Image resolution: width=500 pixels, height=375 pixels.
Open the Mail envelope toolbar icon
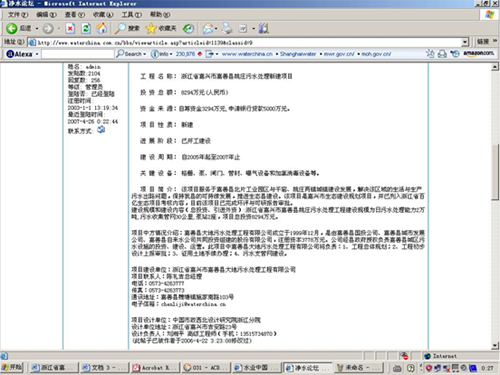click(x=208, y=29)
